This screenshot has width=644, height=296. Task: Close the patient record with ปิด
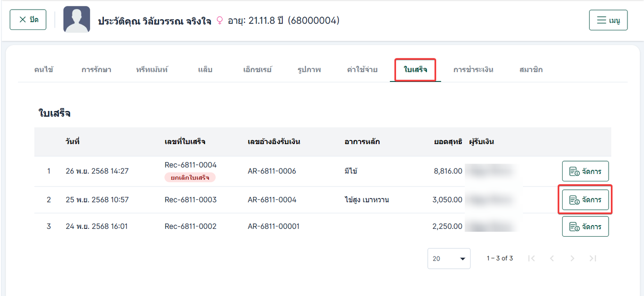pyautogui.click(x=28, y=20)
